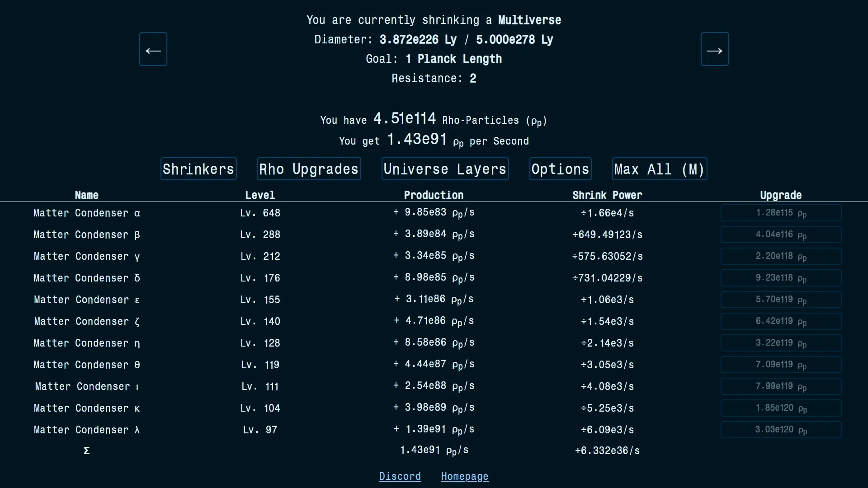This screenshot has height=488, width=868.
Task: Click the Name column header
Action: [x=86, y=195]
